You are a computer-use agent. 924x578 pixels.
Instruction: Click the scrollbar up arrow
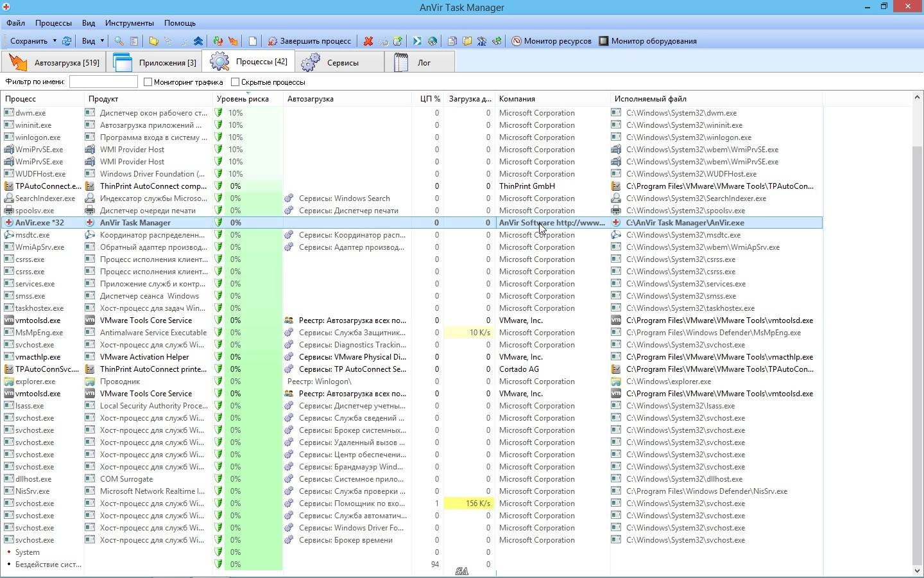[x=917, y=98]
